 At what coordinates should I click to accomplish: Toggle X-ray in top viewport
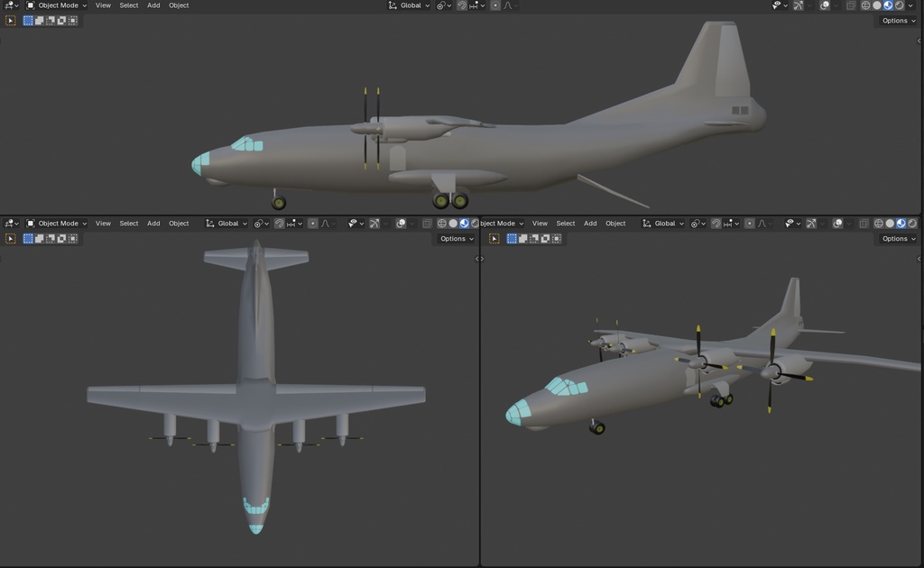click(x=851, y=5)
